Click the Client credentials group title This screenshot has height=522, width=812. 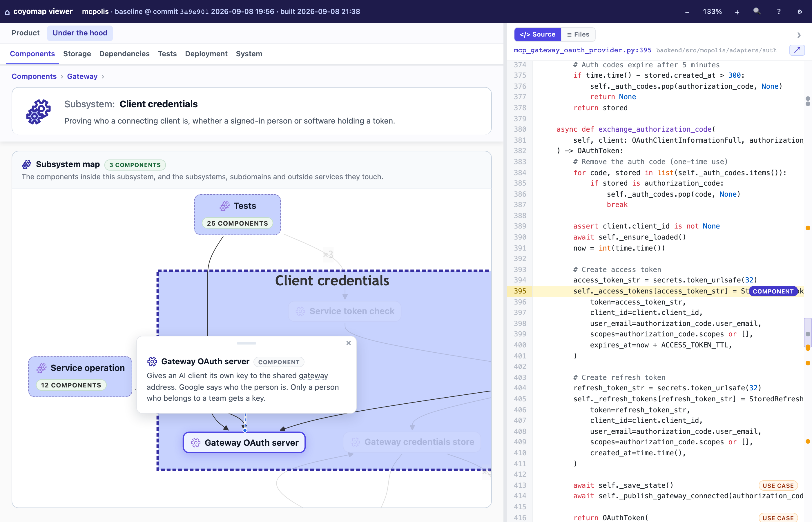(332, 280)
